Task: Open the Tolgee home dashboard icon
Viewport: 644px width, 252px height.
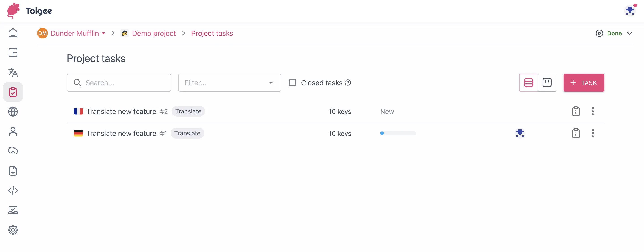Action: tap(13, 33)
